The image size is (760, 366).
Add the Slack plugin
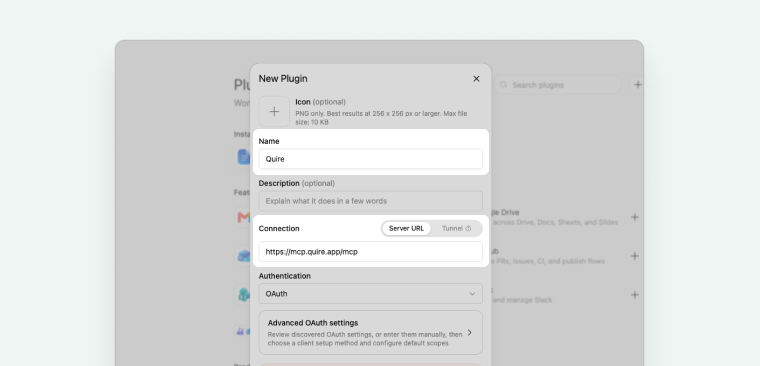(634, 295)
